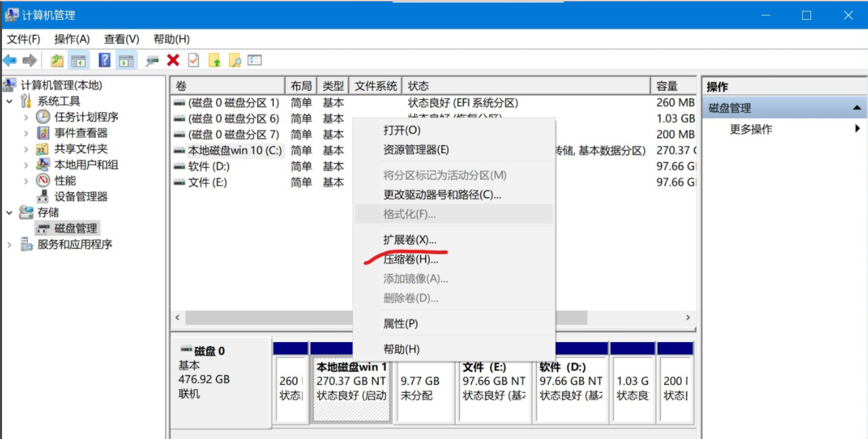Click the red X delete toolbar icon
The image size is (868, 439).
(173, 61)
